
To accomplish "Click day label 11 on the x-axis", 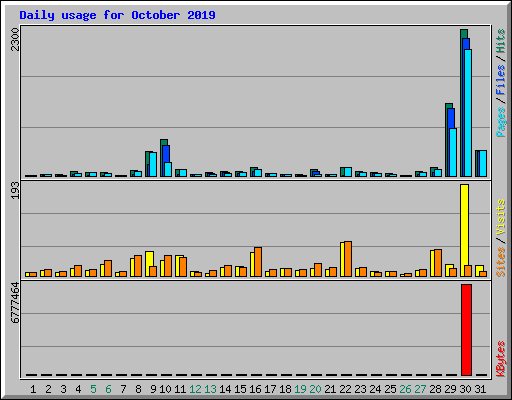I will pyautogui.click(x=180, y=389).
